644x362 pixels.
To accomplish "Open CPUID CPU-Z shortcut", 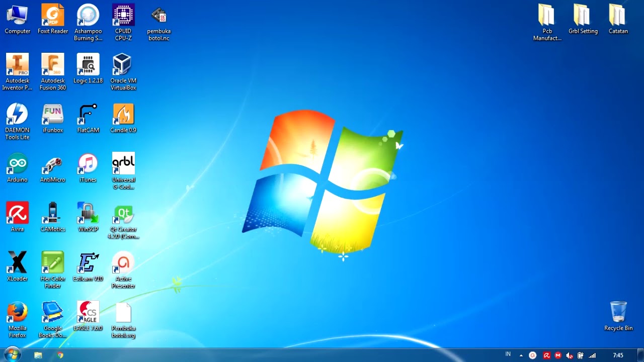I will point(123,23).
